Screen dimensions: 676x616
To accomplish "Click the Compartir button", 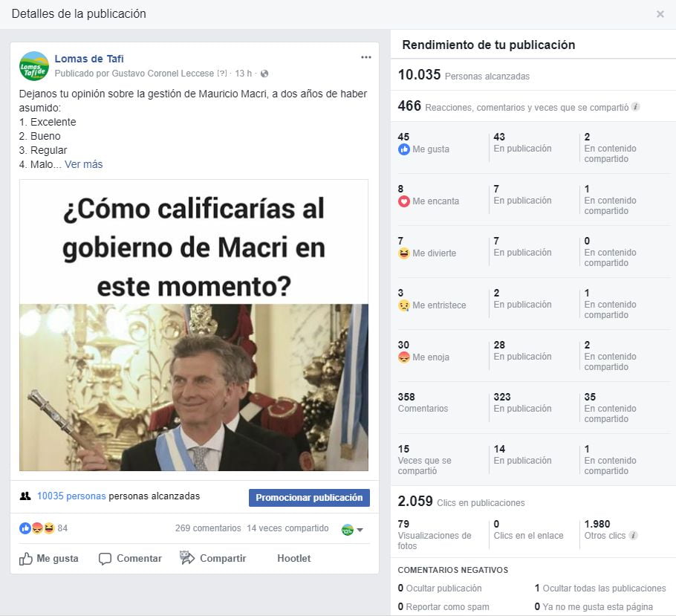I will pyautogui.click(x=213, y=558).
